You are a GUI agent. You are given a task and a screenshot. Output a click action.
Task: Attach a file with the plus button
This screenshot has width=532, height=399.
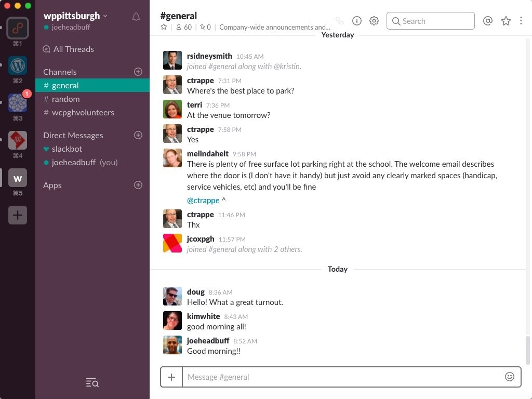[x=171, y=377]
